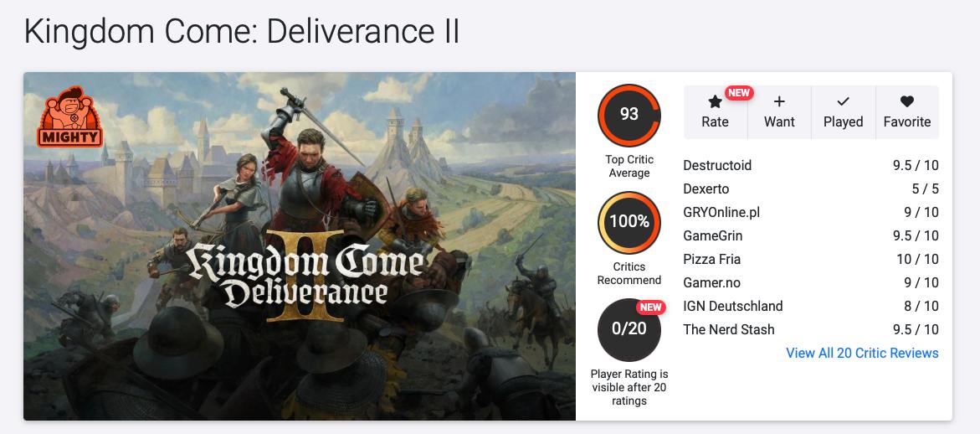Open the IGN Deutschland review
Viewport: 980px width, 434px height.
pos(733,306)
